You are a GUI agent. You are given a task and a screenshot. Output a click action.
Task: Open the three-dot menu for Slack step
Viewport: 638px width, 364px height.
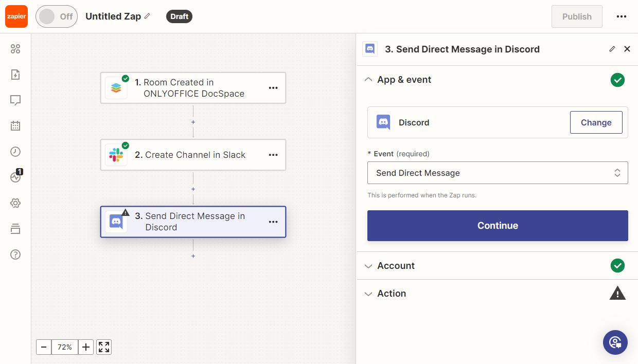tap(273, 155)
